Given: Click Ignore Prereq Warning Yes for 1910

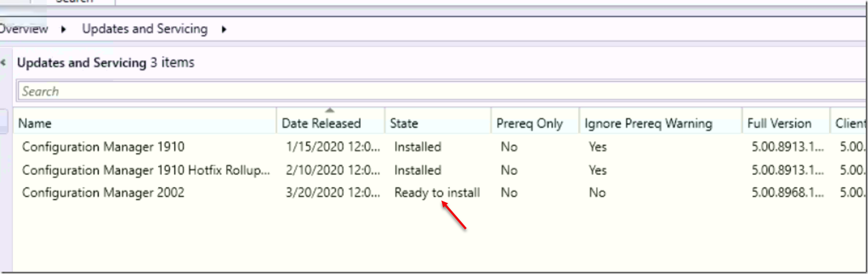Looking at the screenshot, I should pos(598,147).
